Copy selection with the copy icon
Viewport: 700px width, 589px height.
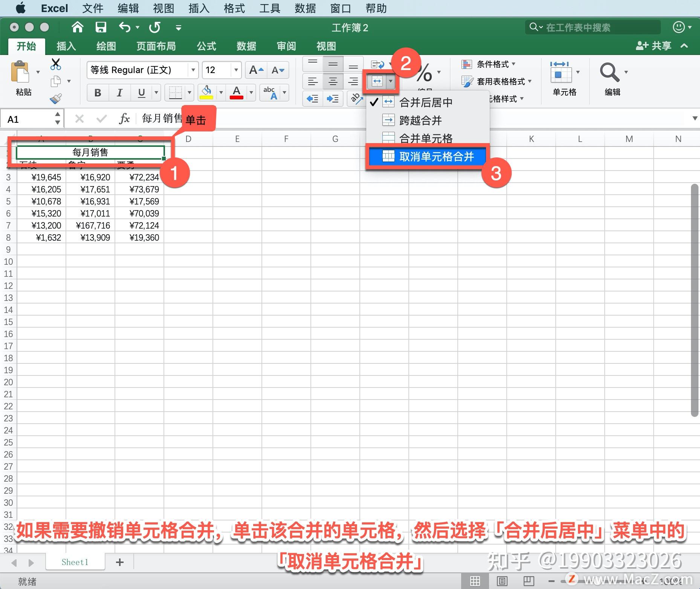tap(56, 81)
